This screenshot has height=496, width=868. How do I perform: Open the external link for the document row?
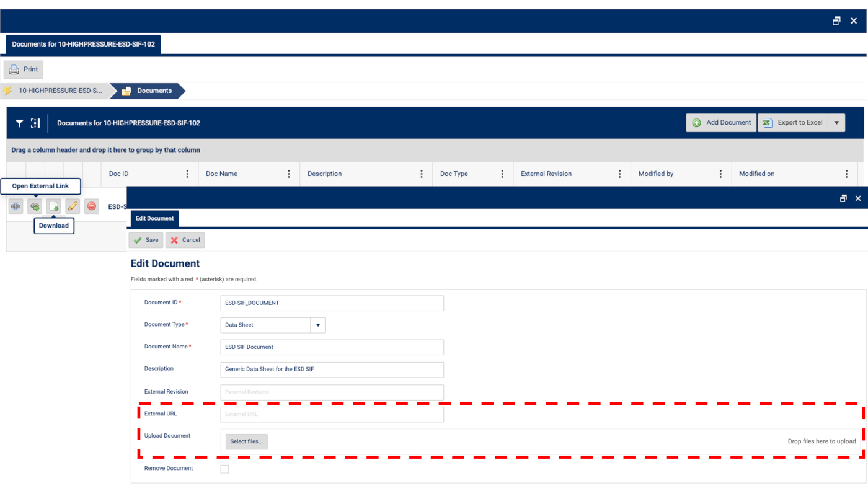(x=35, y=206)
